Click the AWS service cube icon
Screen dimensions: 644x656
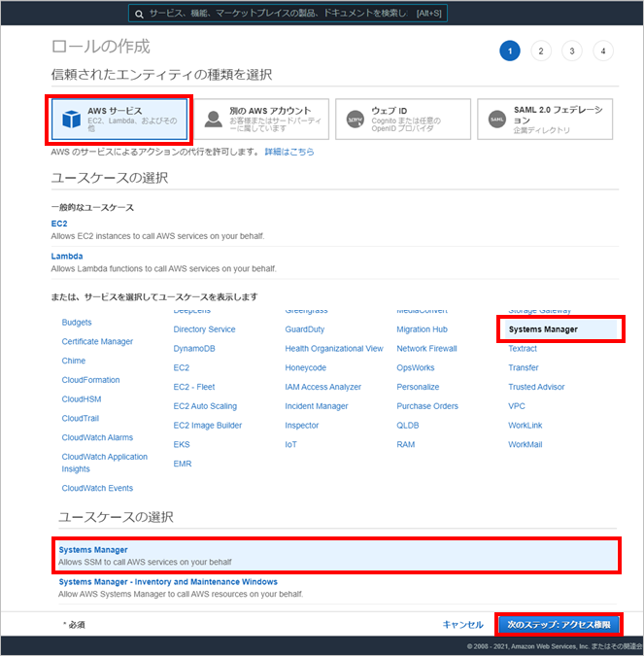[72, 119]
